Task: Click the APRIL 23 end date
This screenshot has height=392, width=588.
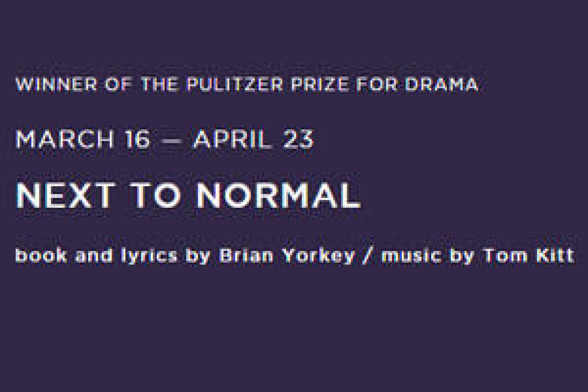Action: point(253,140)
